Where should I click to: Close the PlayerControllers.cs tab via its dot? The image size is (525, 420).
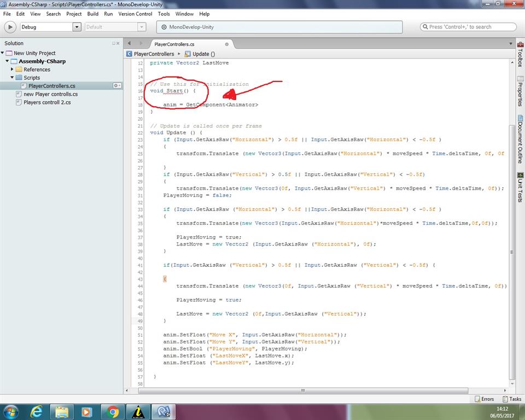pyautogui.click(x=226, y=44)
